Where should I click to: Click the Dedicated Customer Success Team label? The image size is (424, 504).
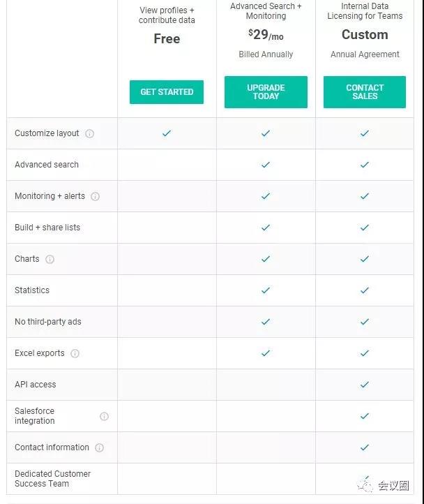point(53,479)
